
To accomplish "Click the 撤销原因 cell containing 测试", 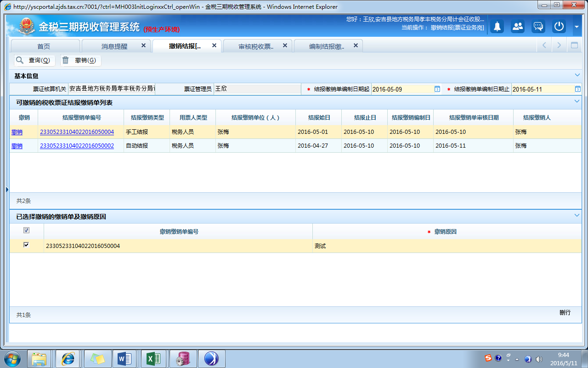I will 447,246.
